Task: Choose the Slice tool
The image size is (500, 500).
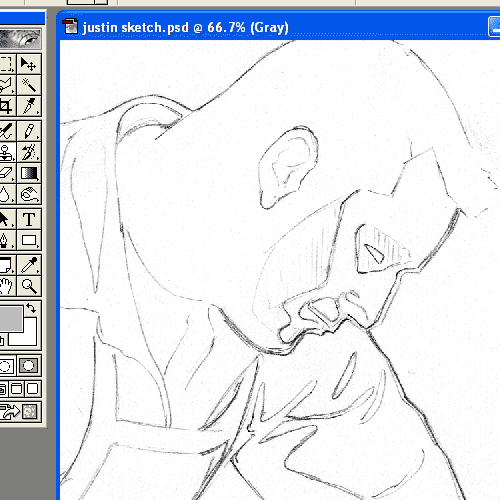Action: pyautogui.click(x=29, y=106)
